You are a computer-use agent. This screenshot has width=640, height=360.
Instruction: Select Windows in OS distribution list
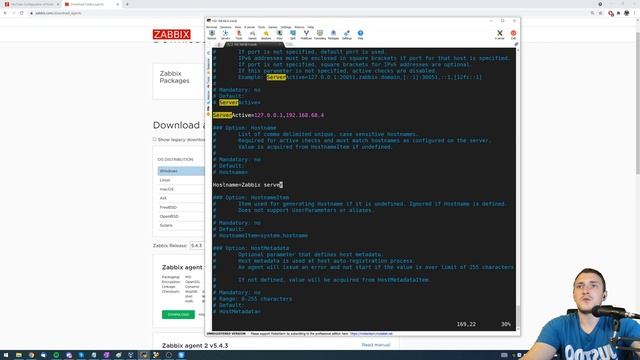pyautogui.click(x=181, y=171)
